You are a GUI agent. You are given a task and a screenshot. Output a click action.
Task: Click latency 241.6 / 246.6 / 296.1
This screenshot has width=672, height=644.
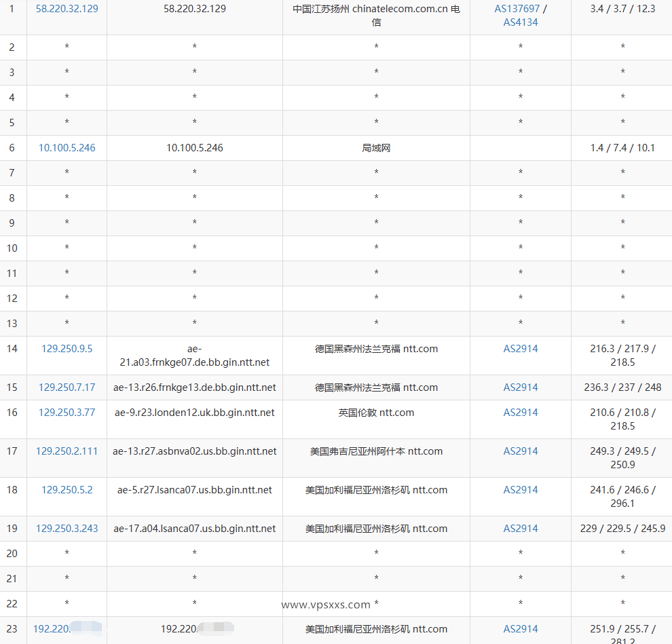[622, 497]
